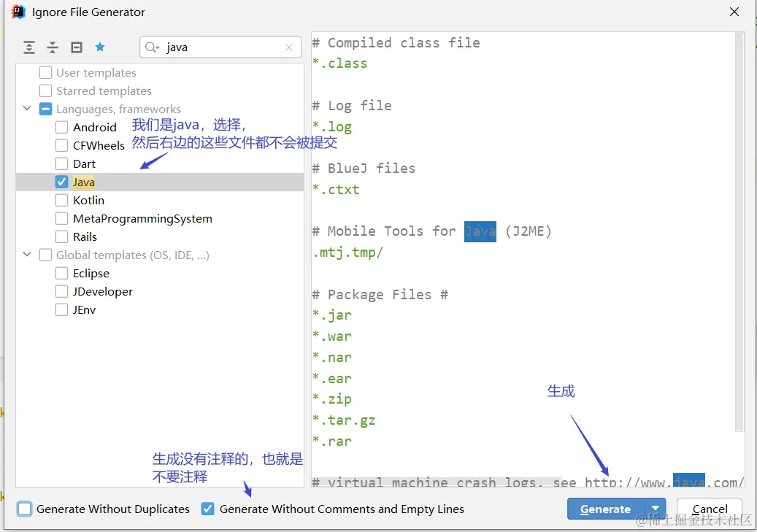
Task: Click the Expand All toolbar icon
Action: click(29, 47)
